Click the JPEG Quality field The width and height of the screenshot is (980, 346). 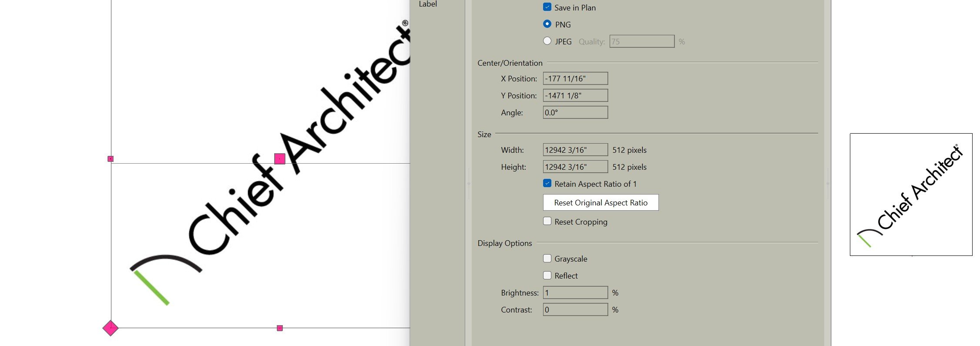coord(642,41)
